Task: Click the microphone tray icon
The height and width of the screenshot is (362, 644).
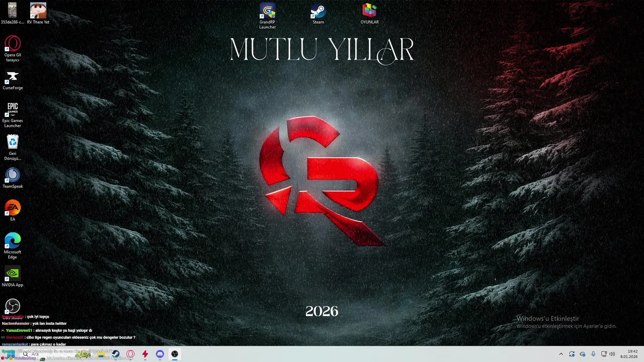Action: (x=593, y=354)
